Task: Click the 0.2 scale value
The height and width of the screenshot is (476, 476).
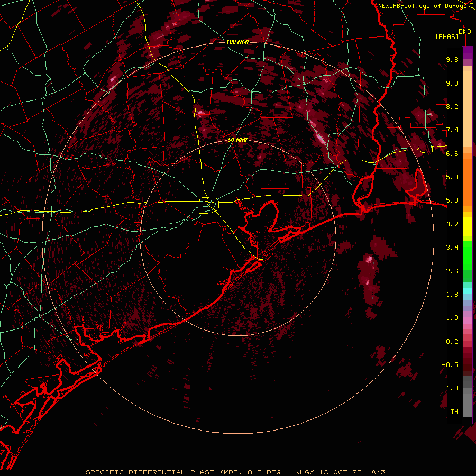Action: click(452, 342)
